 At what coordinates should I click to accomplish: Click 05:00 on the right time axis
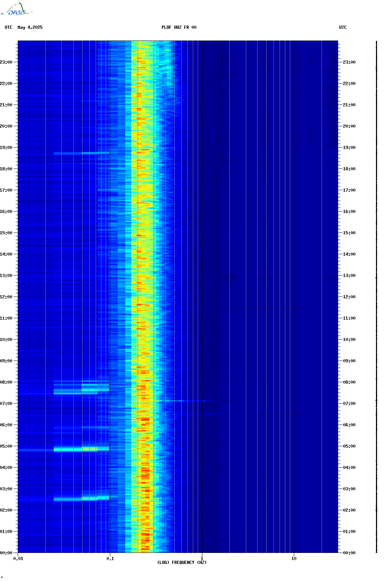349,446
